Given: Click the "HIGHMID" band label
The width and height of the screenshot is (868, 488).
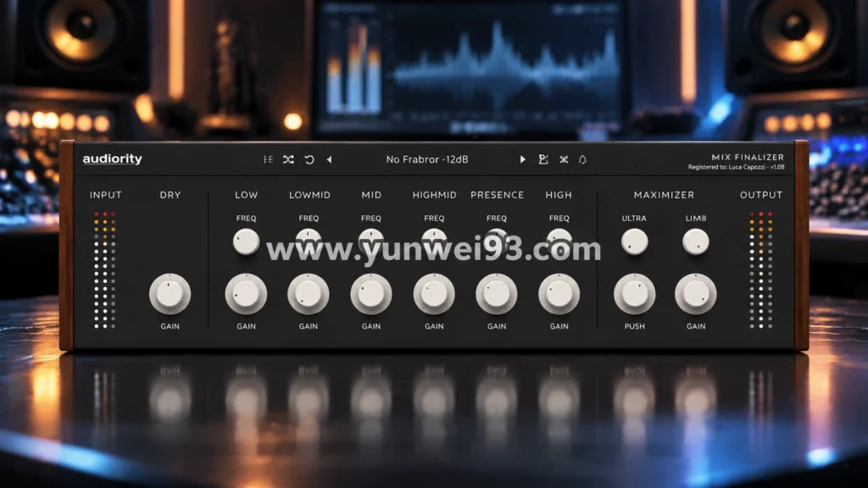Looking at the screenshot, I should 435,195.
